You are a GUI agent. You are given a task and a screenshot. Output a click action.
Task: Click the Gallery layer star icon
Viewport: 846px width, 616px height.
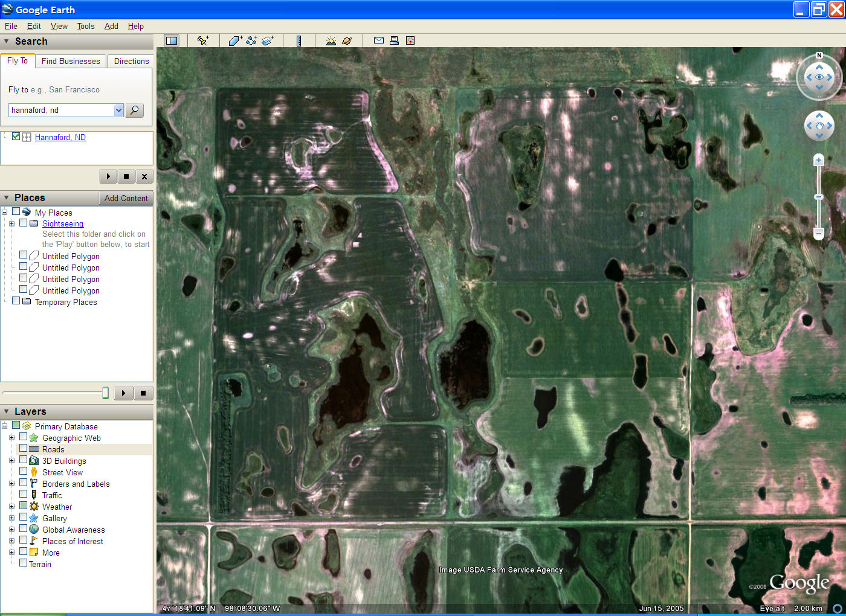pos(34,518)
